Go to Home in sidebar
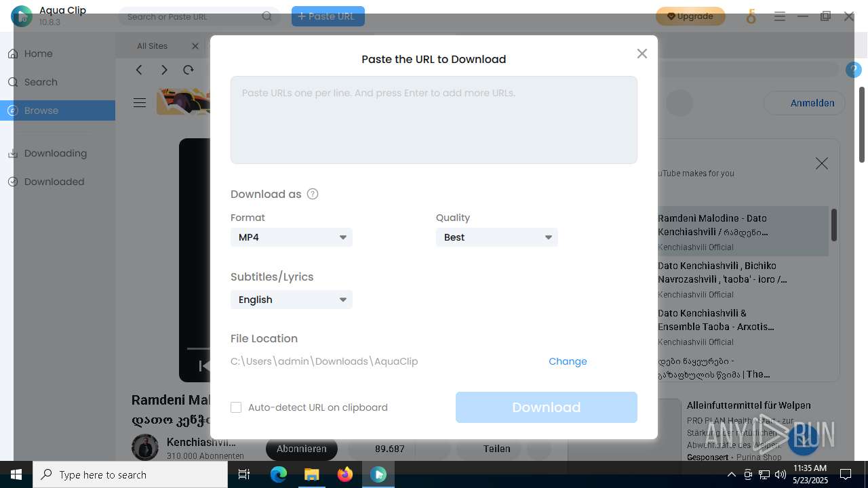 (58, 54)
